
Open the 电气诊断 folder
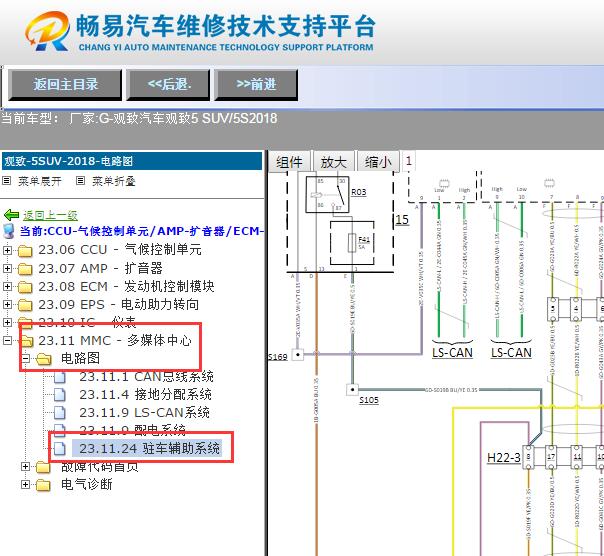pos(87,484)
